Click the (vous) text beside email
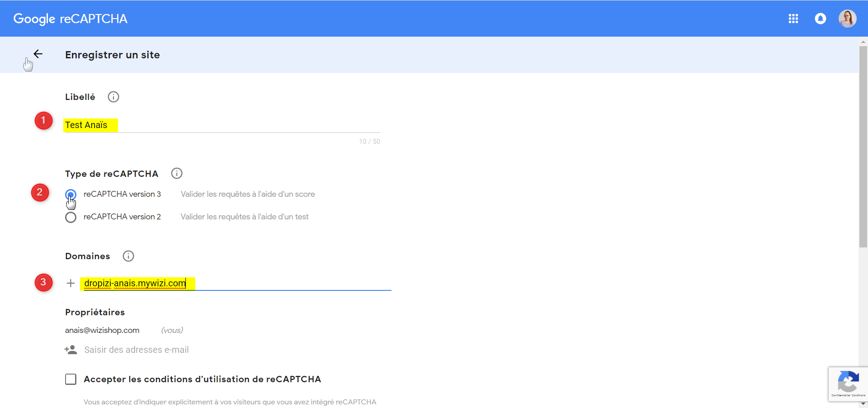The height and width of the screenshot is (408, 868). tap(172, 330)
